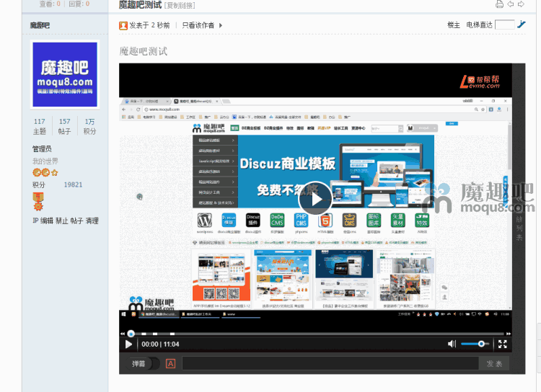The width and height of the screenshot is (541, 392).
Task: Go to previous thread via left arrow
Action: [510, 4]
